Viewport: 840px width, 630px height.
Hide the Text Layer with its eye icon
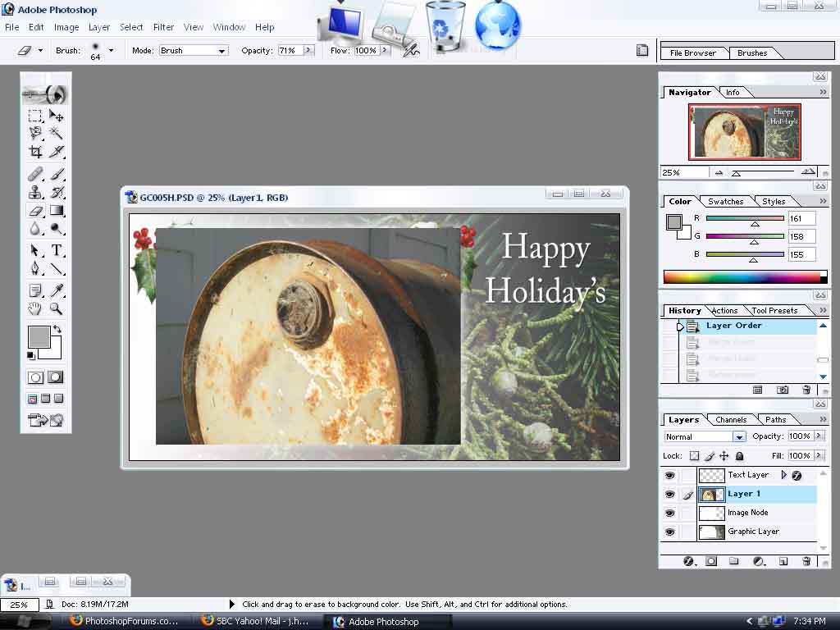pos(670,475)
